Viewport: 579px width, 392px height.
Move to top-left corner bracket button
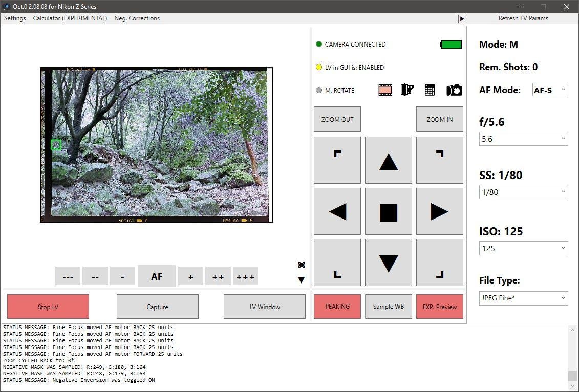coord(337,160)
